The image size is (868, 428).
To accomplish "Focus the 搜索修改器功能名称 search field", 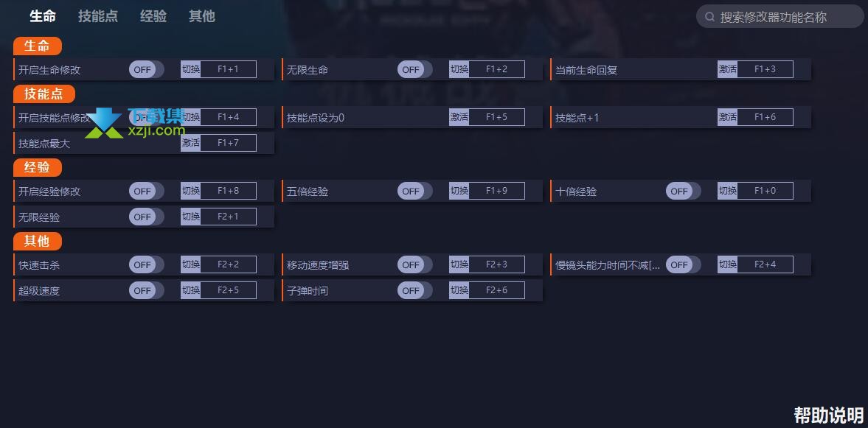I will (x=780, y=17).
